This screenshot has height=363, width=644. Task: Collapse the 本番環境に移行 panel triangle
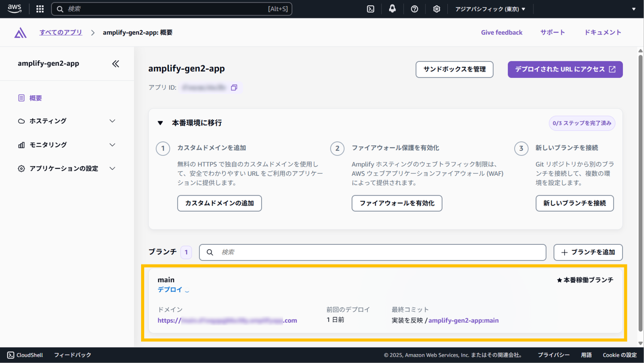(x=160, y=123)
